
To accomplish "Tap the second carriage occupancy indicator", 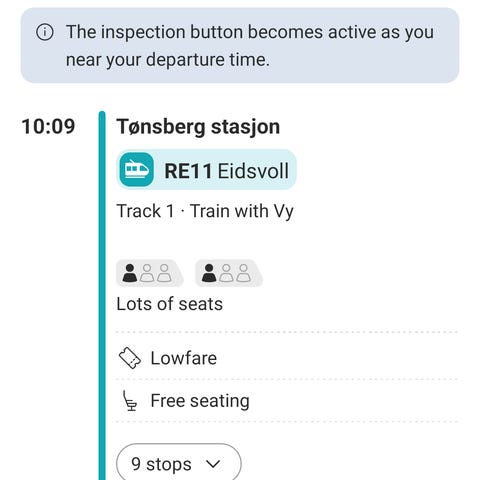I will 229,273.
